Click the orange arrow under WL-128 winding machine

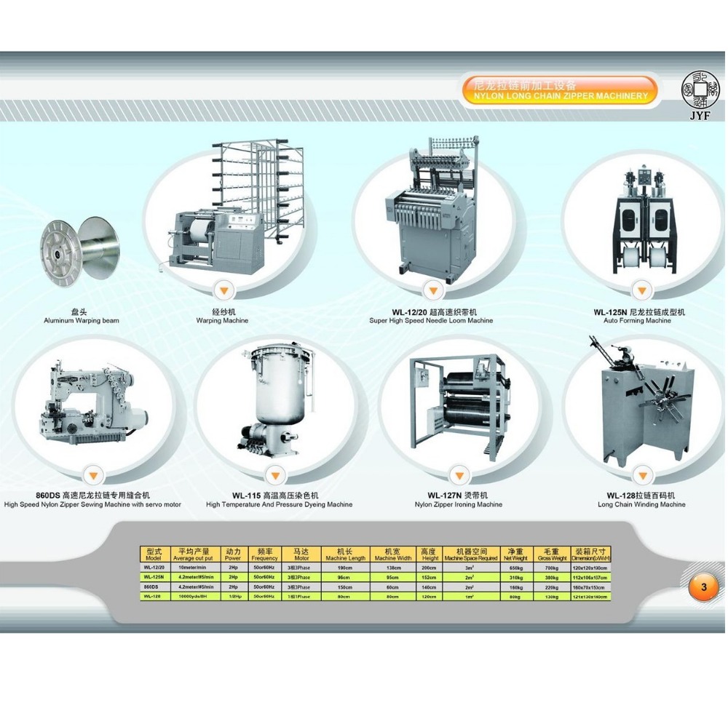tap(643, 476)
